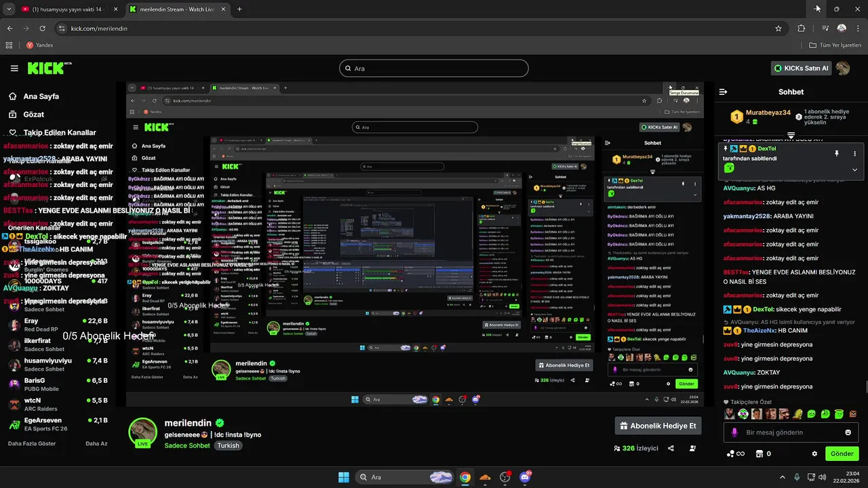
Task: Open the pinned message three-dot menu
Action: pyautogui.click(x=854, y=154)
